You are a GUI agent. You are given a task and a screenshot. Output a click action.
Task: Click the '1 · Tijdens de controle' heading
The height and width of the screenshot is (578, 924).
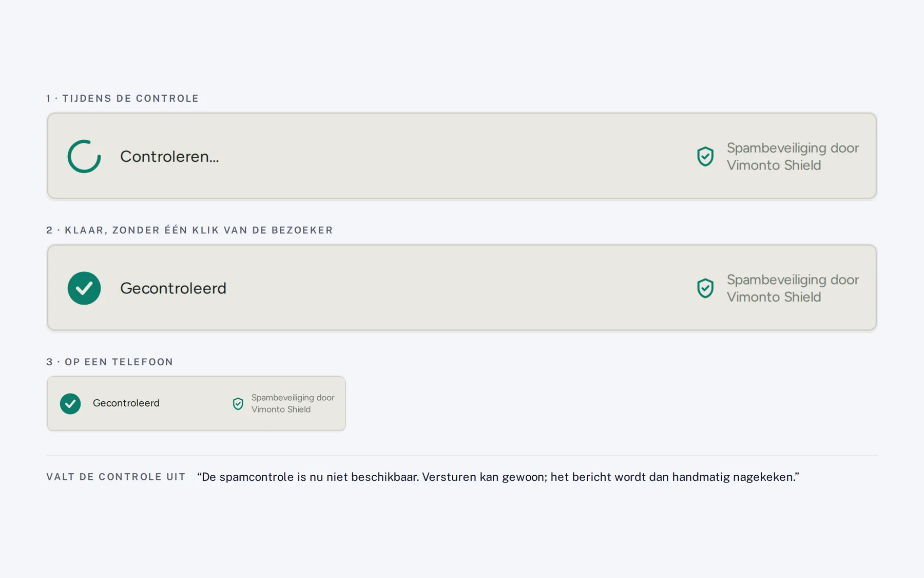pyautogui.click(x=123, y=98)
